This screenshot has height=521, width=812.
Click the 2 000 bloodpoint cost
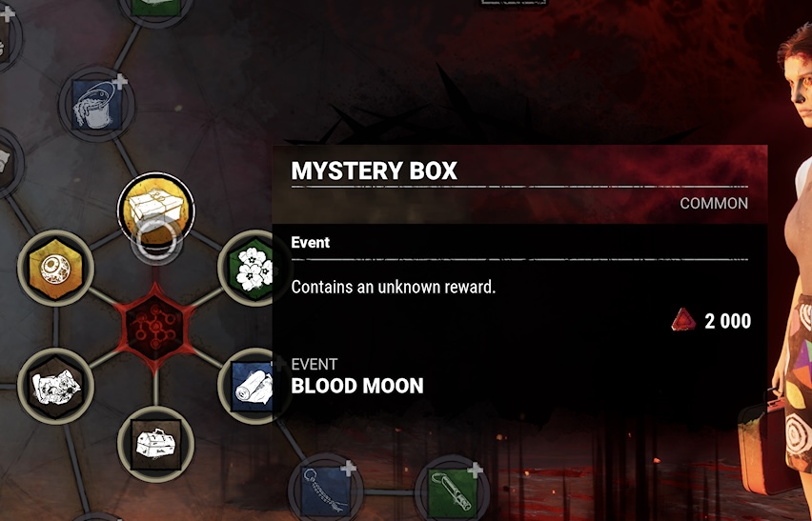[727, 321]
